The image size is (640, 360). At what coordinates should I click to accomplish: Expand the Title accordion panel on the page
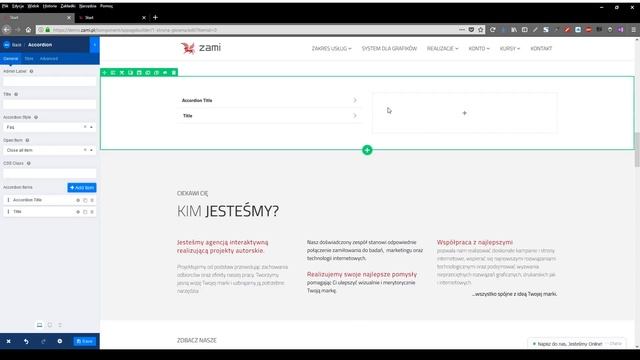click(269, 116)
